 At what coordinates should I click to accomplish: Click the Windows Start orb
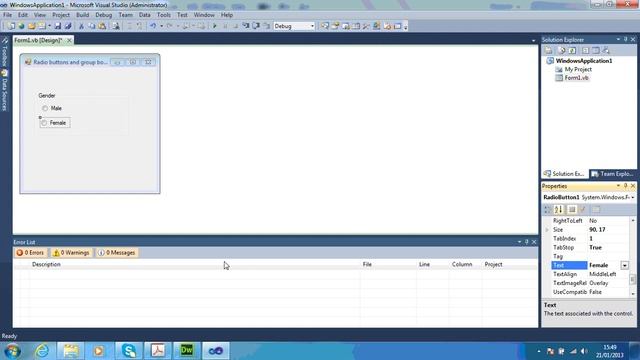tap(12, 351)
